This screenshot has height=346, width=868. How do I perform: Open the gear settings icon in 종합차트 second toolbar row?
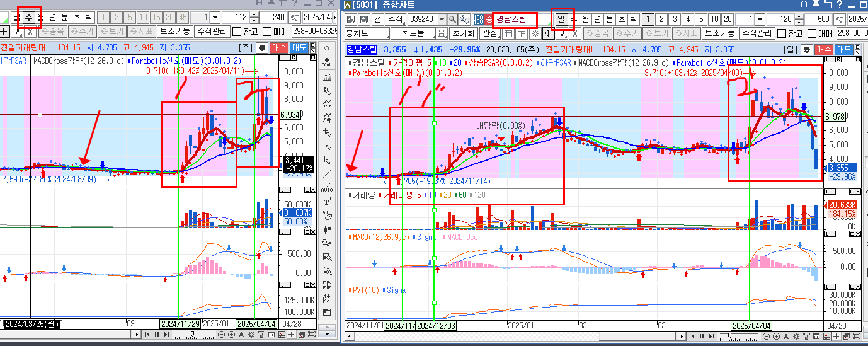pos(535,33)
